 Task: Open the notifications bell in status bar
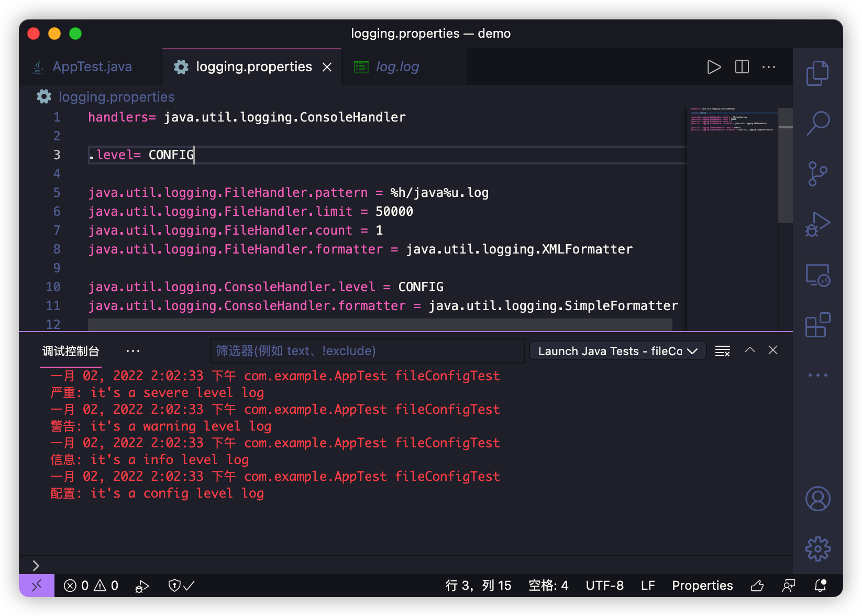point(820,586)
